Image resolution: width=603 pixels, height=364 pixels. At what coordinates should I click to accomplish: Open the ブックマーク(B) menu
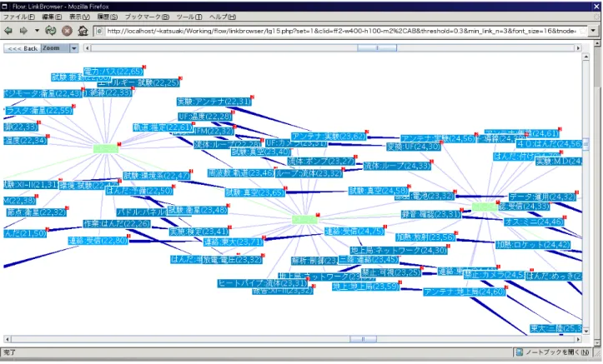pos(147,17)
